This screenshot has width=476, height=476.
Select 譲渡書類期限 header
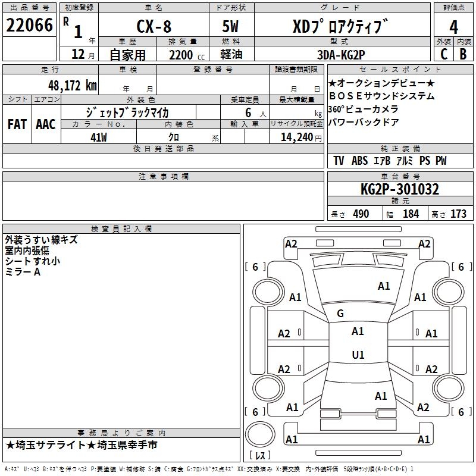pos(296,70)
